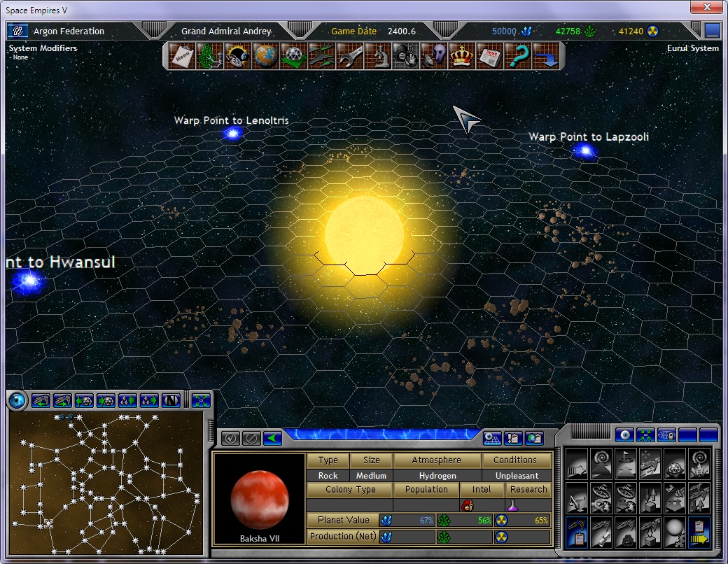The width and height of the screenshot is (728, 564).
Task: Open the wrench construction queues icon
Action: 349,56
